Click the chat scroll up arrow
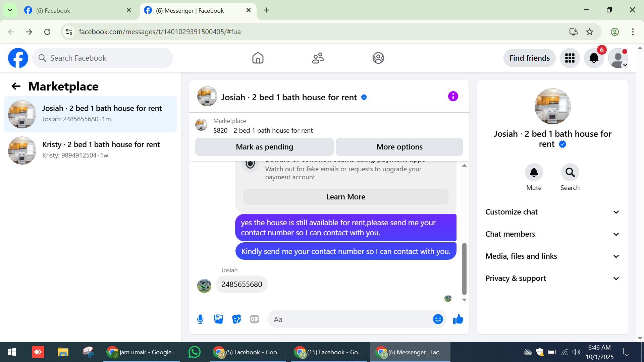 tap(464, 165)
